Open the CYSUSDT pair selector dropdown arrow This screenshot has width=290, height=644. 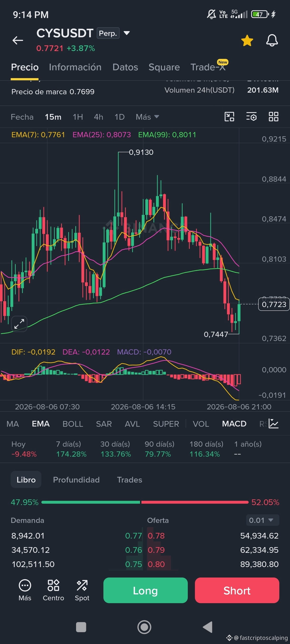click(127, 33)
